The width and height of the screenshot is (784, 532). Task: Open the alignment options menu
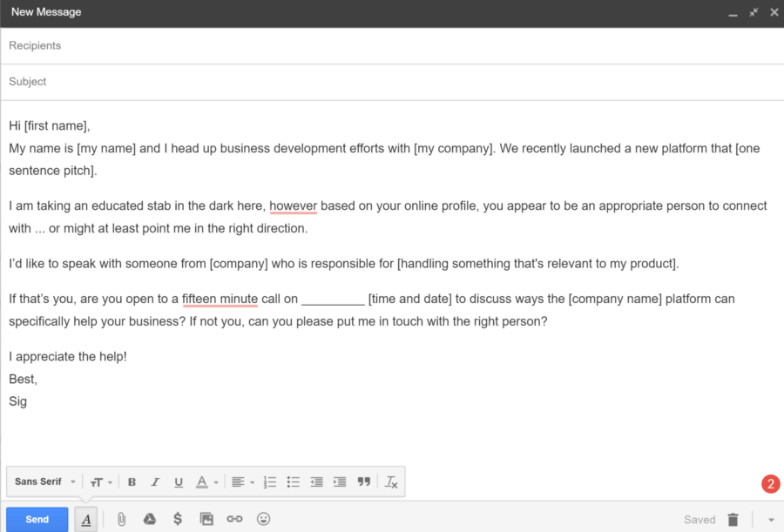pyautogui.click(x=242, y=481)
